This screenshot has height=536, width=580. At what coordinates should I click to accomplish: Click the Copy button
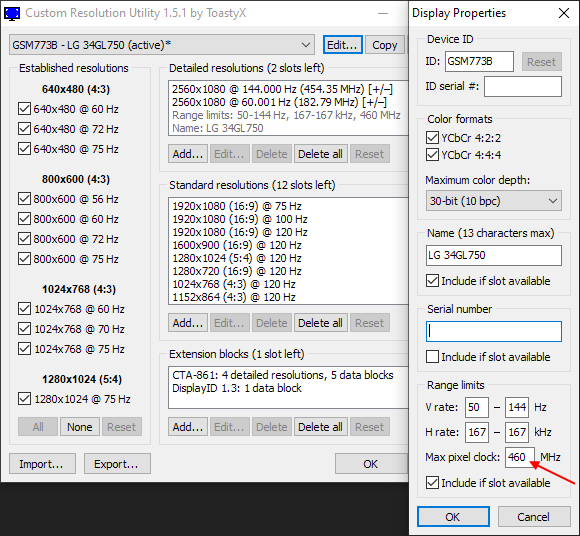385,45
